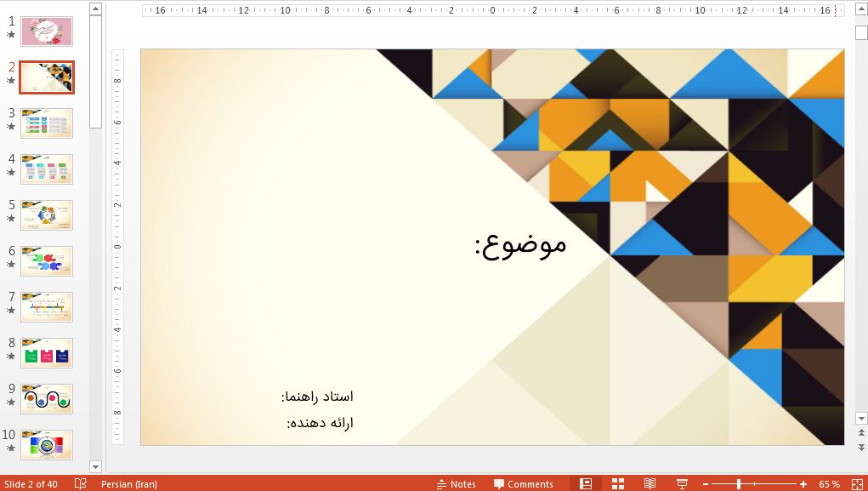Jump to next slide using double-arrow button

coord(860,447)
